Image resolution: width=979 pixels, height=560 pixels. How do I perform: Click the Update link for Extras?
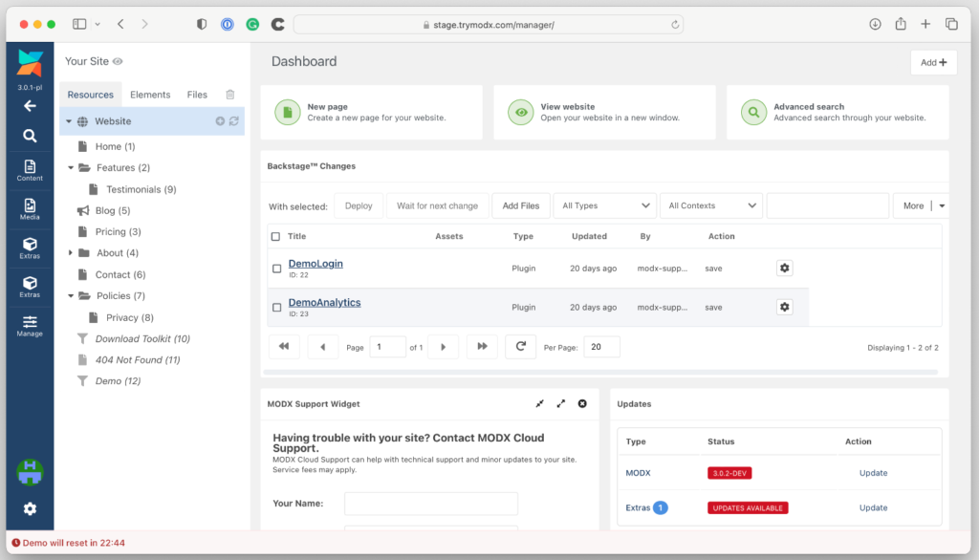873,507
